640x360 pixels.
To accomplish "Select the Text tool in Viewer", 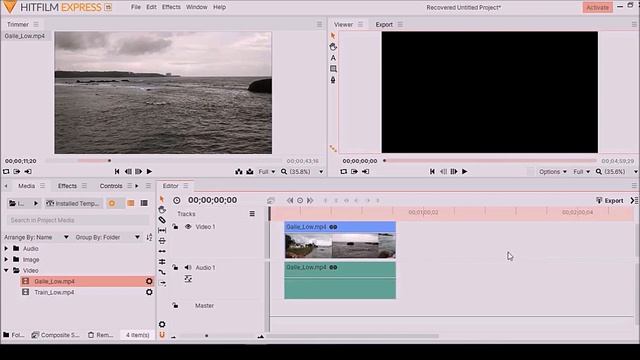I will click(x=333, y=58).
